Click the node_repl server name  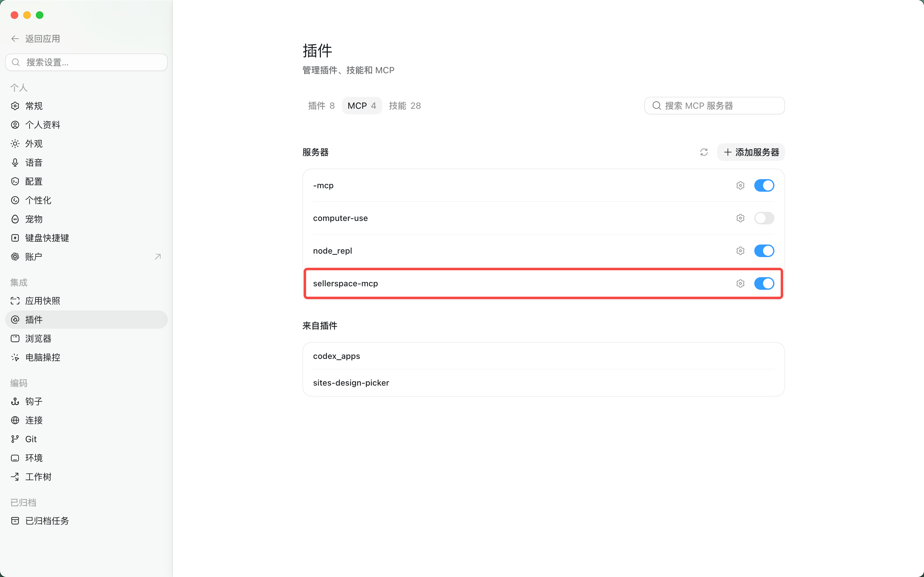coord(332,251)
